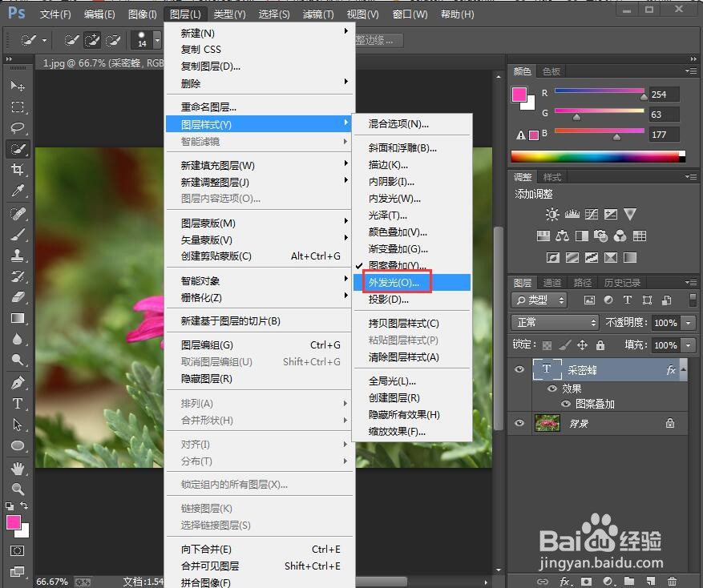The image size is (703, 588).
Task: Open the 正常 blend mode dropdown
Action: coord(555,323)
